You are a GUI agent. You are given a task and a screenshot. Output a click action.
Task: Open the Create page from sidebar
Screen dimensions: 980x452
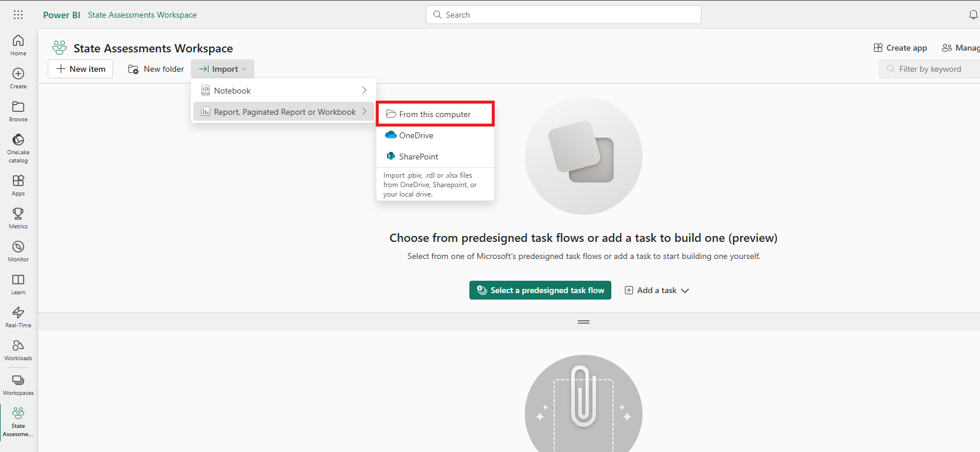tap(18, 78)
